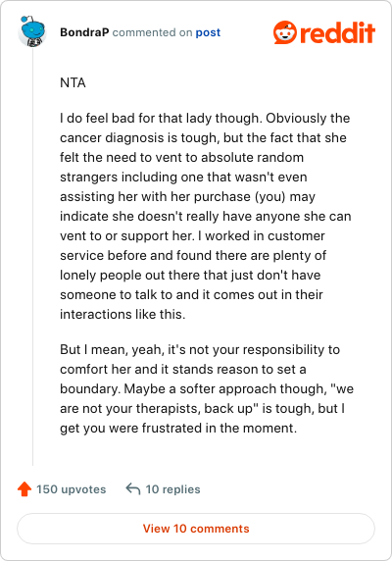Click the Reddit Snoo logo icon

pos(285,32)
